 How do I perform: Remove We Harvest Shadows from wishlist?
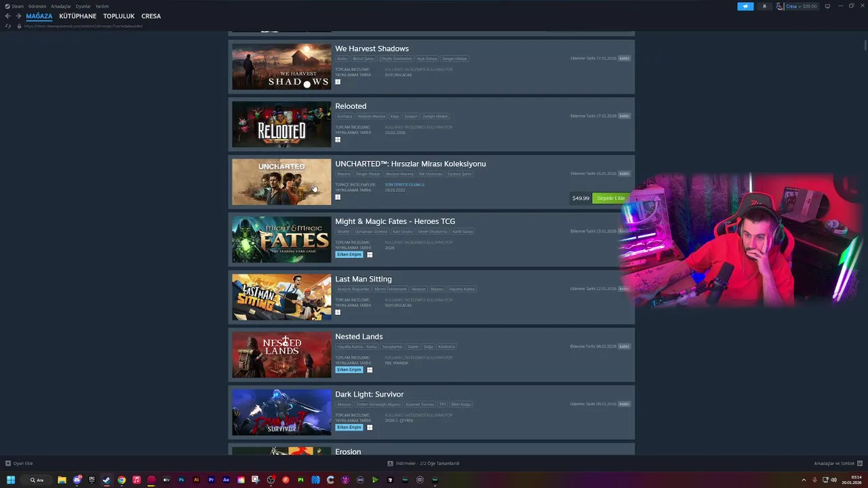point(625,58)
